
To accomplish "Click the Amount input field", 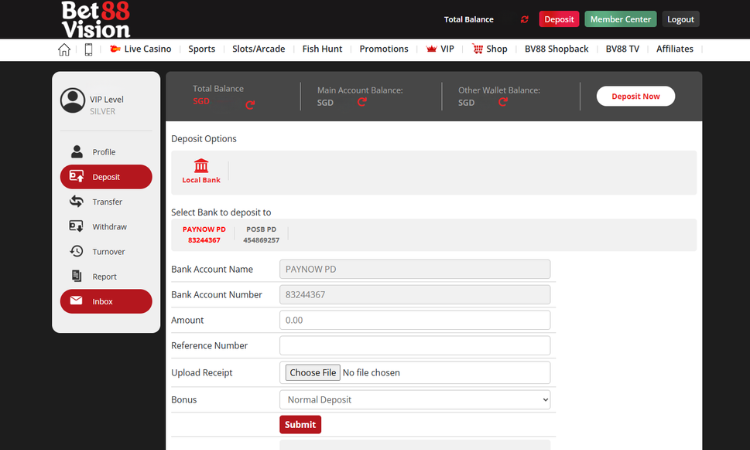I will point(415,320).
